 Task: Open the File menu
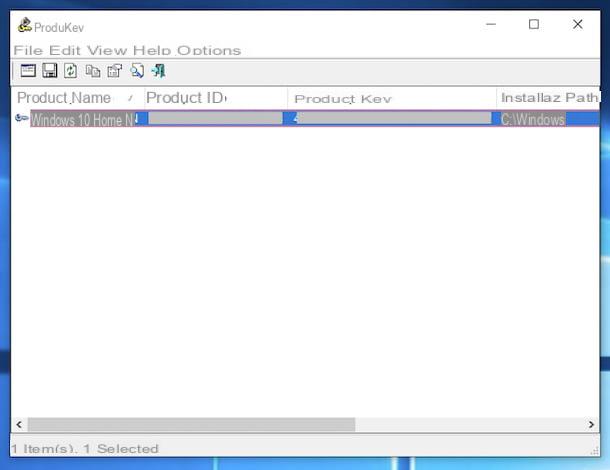click(x=28, y=50)
